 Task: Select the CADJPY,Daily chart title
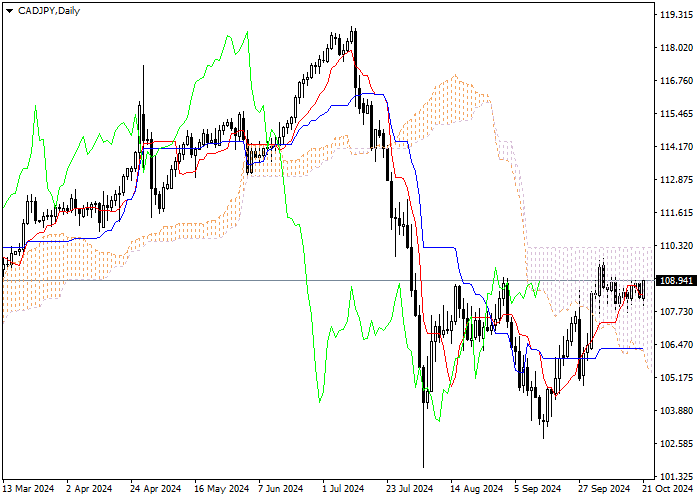pos(49,11)
